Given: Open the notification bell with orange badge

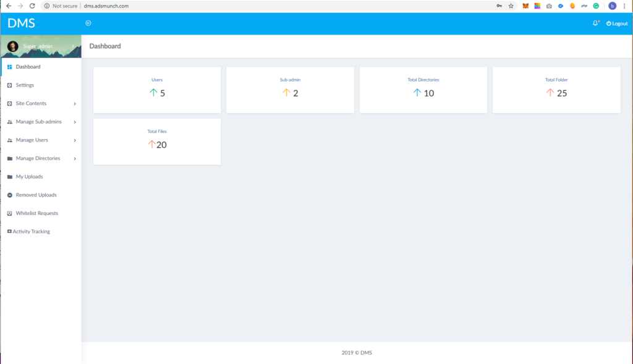Looking at the screenshot, I should click(595, 23).
